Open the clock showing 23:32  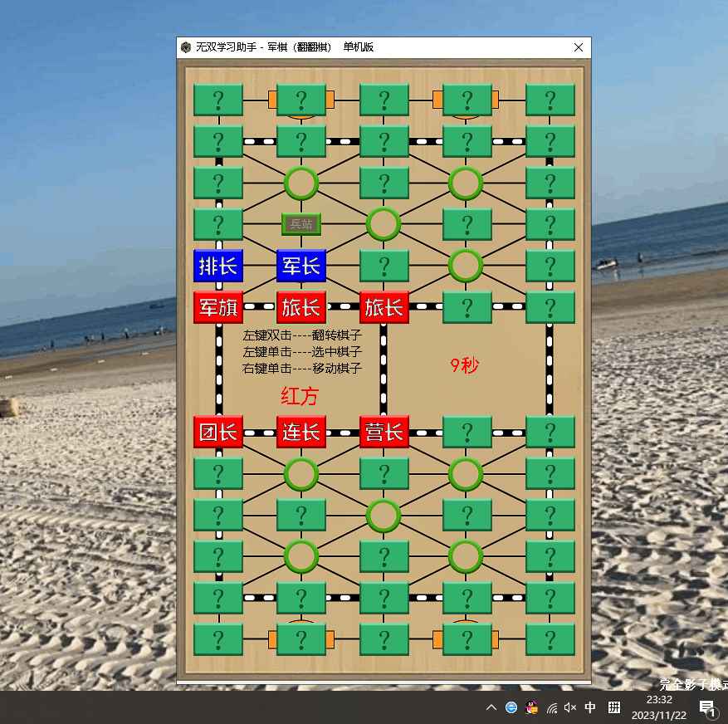click(x=659, y=707)
